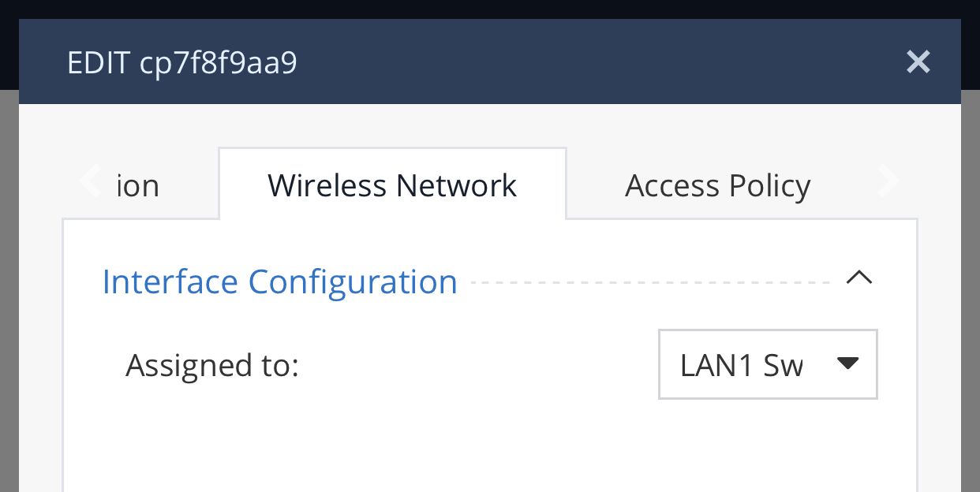Click the X icon in the dialog header
Screen dimensions: 980x492
tap(918, 61)
